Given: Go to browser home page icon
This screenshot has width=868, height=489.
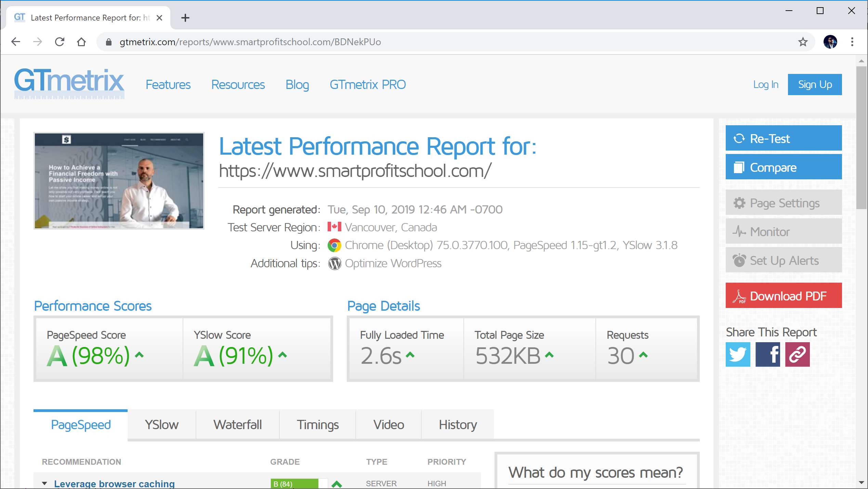Looking at the screenshot, I should coord(81,42).
